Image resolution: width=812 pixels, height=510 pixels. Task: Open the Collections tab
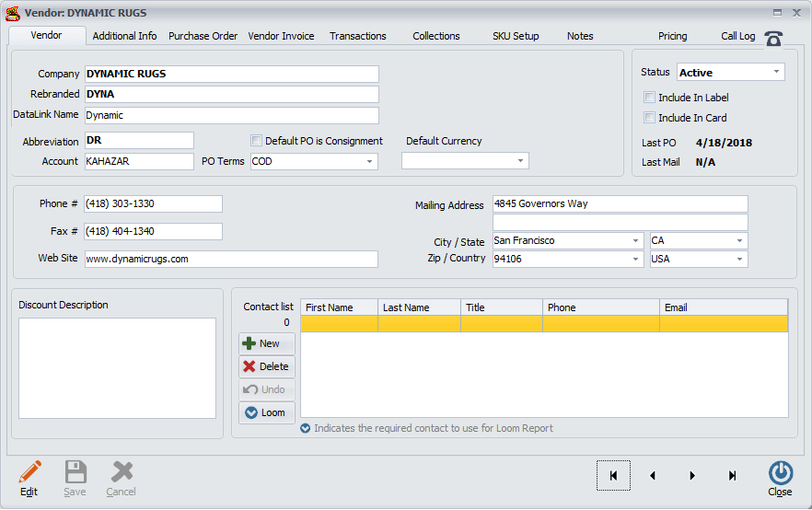tap(436, 36)
